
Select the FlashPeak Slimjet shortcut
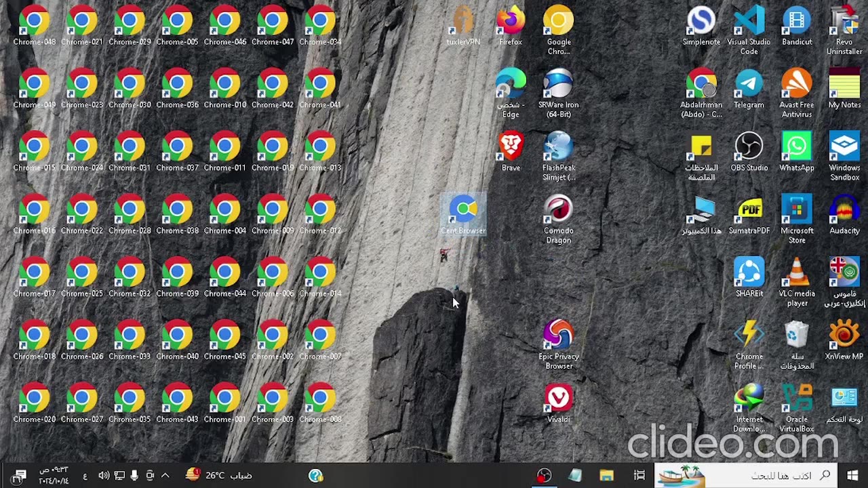click(559, 157)
